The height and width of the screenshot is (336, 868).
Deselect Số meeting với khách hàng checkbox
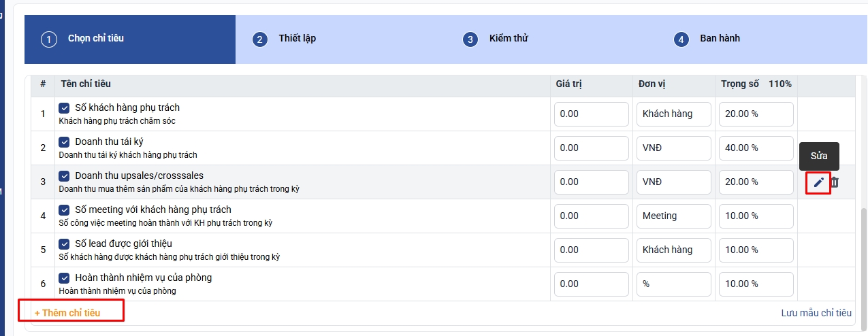(x=64, y=210)
